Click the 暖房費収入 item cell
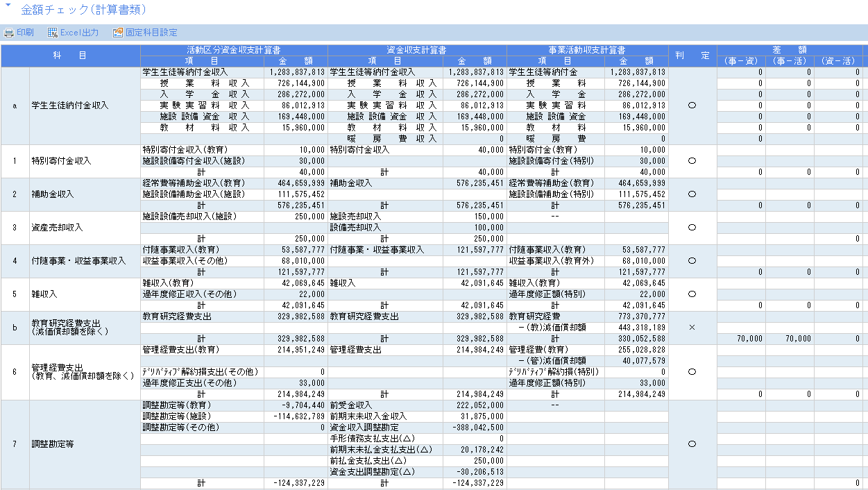 [x=386, y=139]
